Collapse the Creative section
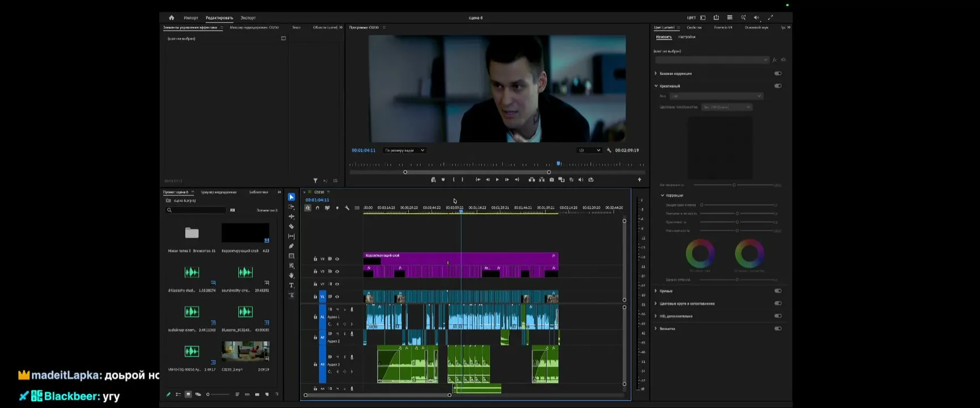Screen dimensions: 980x408 pyautogui.click(x=656, y=86)
